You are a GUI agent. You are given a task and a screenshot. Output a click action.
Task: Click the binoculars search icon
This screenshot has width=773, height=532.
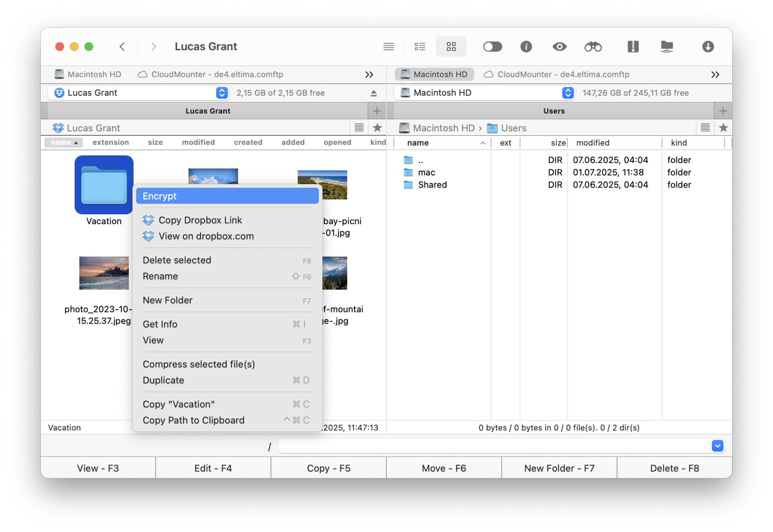pos(593,47)
